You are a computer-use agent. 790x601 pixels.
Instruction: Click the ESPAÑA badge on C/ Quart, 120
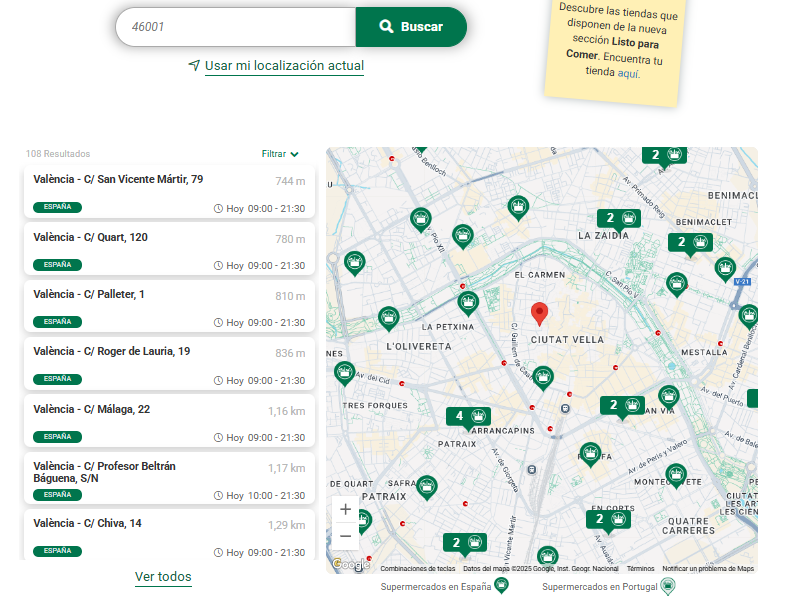pos(57,265)
